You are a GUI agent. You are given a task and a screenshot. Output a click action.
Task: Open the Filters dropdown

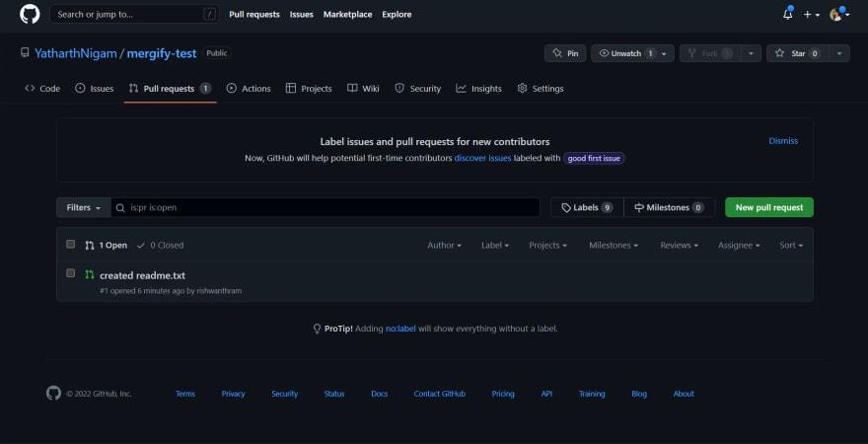[84, 207]
